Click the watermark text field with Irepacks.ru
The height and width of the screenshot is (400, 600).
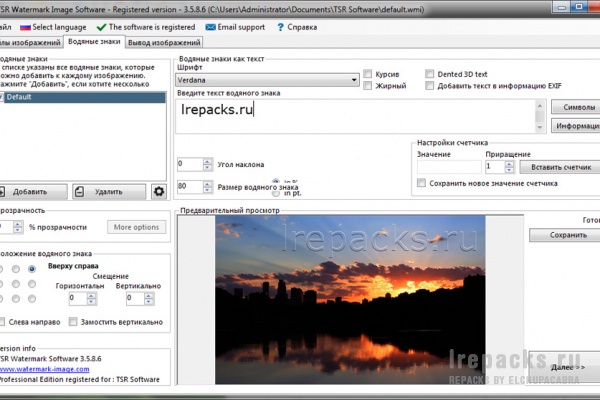click(x=355, y=116)
